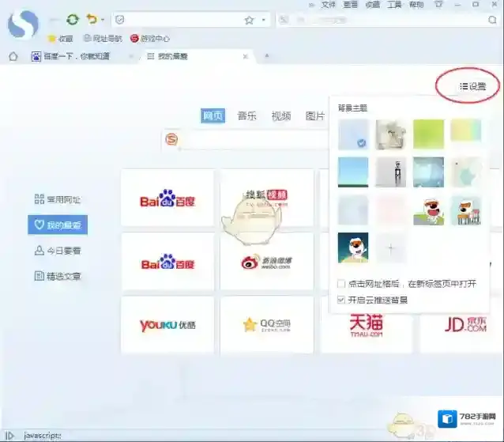The width and height of the screenshot is (504, 442).
Task: Expand dropdown arrow next to undo icon
Action: click(103, 20)
